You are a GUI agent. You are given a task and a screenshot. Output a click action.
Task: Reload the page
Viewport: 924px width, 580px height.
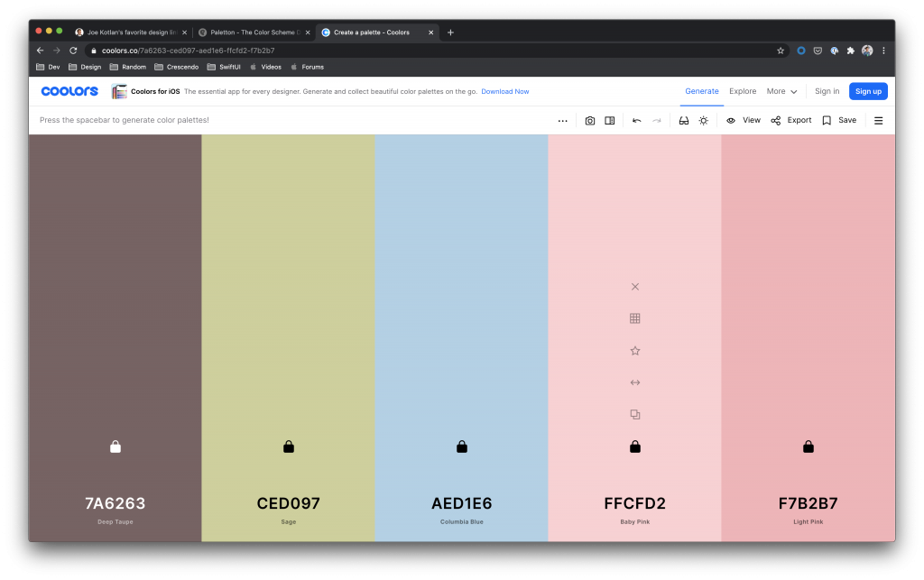coord(73,51)
